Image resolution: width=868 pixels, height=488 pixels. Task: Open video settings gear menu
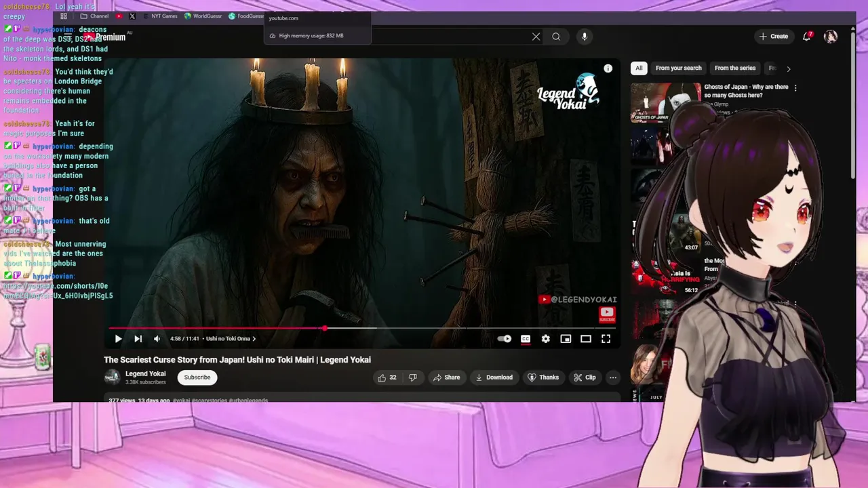(546, 339)
